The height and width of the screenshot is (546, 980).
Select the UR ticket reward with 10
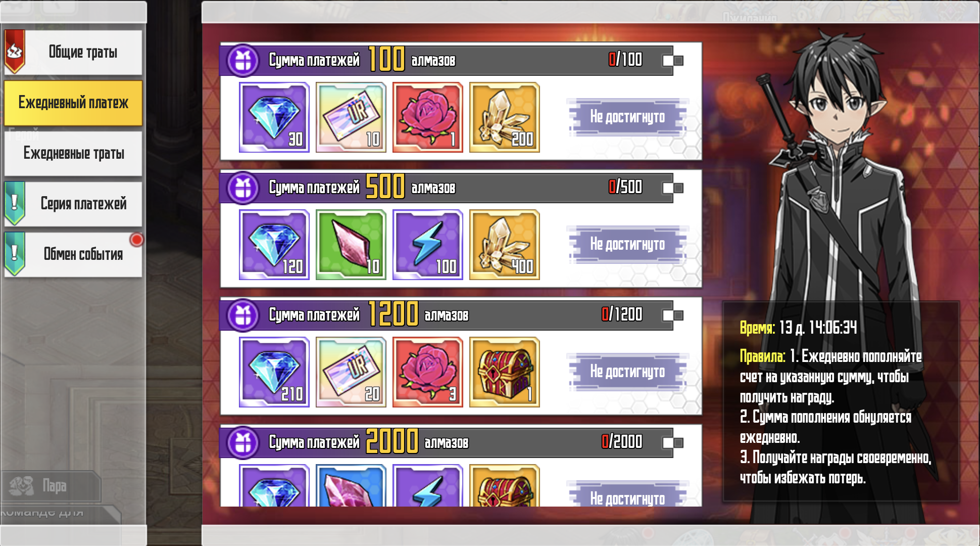pyautogui.click(x=351, y=117)
